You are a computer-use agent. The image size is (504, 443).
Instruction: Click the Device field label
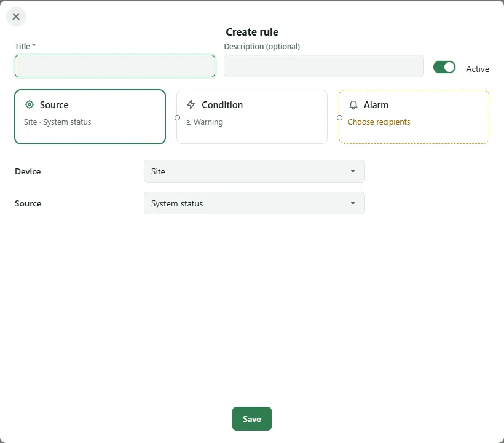tap(28, 171)
